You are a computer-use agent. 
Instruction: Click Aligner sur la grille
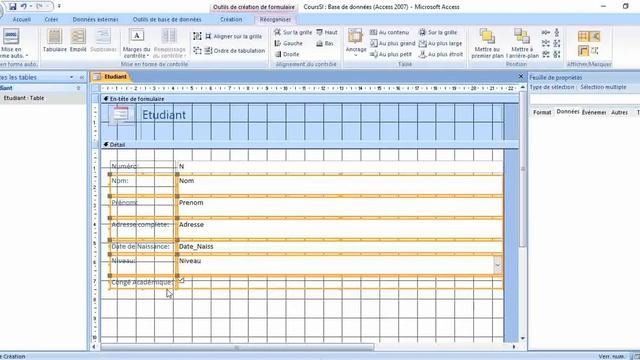[233, 36]
